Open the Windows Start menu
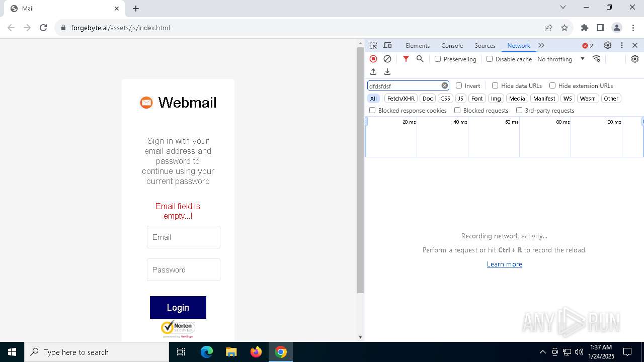644x362 pixels. point(12,352)
